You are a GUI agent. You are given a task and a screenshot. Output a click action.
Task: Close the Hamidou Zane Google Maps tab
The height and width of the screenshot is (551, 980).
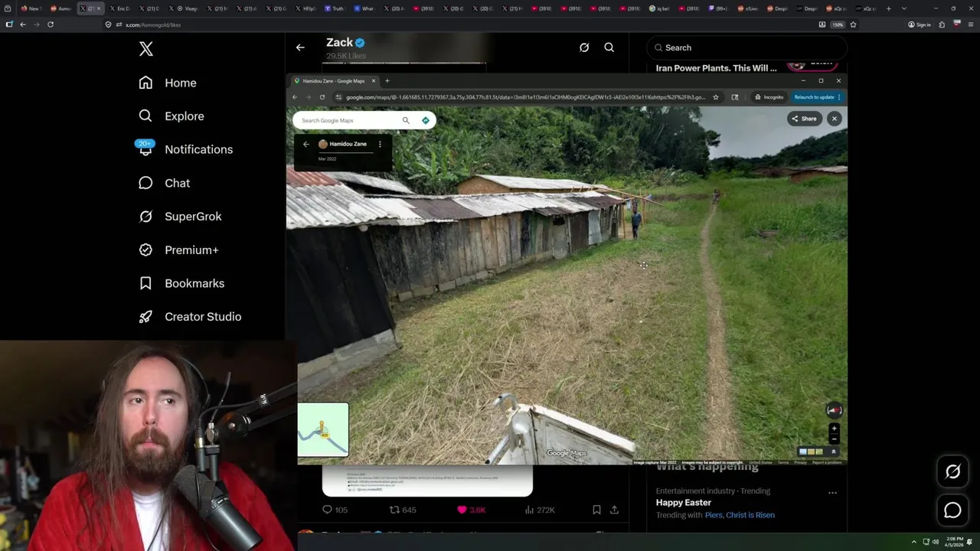click(374, 81)
